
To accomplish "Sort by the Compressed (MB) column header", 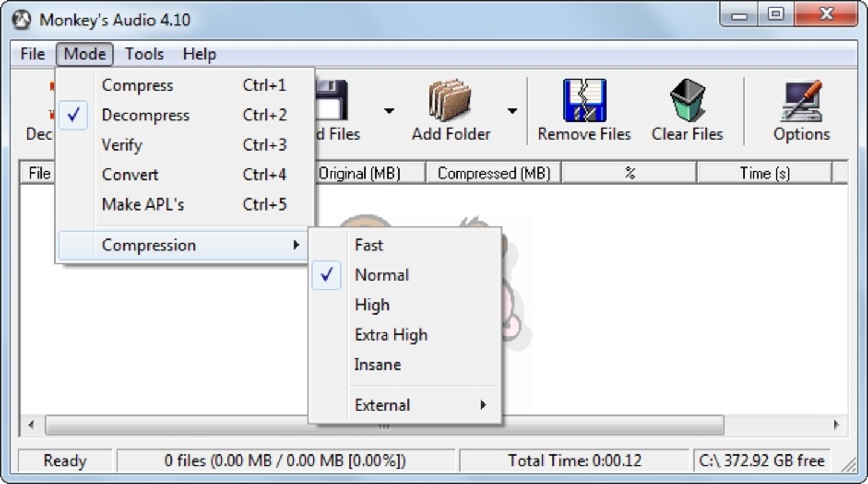I will coord(494,173).
